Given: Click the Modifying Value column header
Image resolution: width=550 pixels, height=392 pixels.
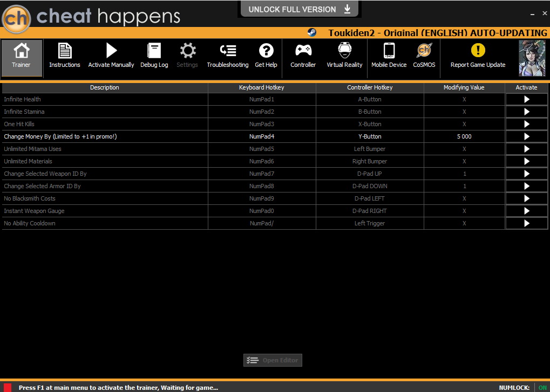Looking at the screenshot, I should [464, 87].
